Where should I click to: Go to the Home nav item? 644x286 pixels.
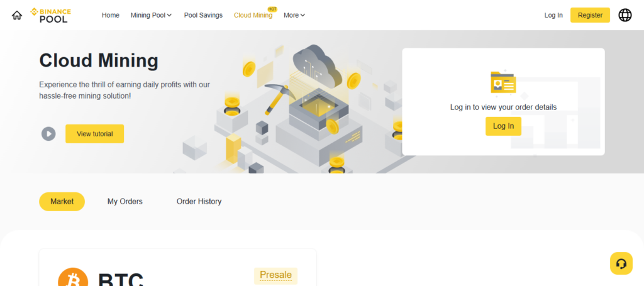111,15
